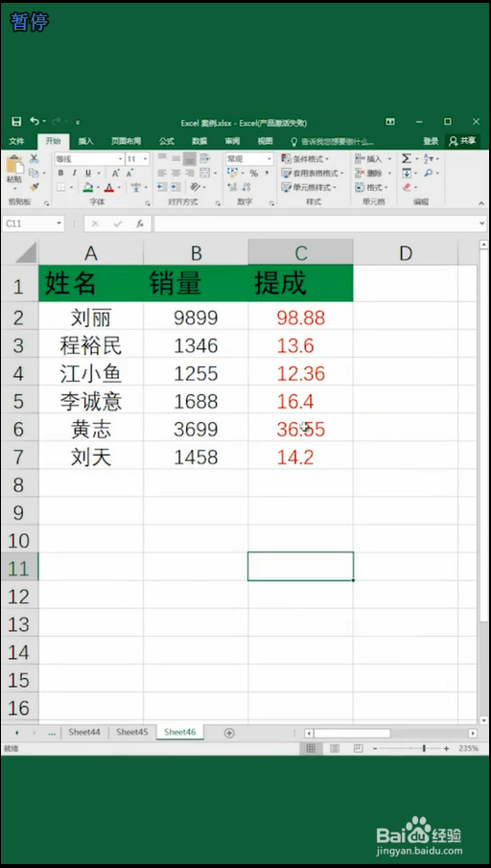Image resolution: width=491 pixels, height=868 pixels.
Task: Click the Cut scissors icon
Action: tap(34, 159)
